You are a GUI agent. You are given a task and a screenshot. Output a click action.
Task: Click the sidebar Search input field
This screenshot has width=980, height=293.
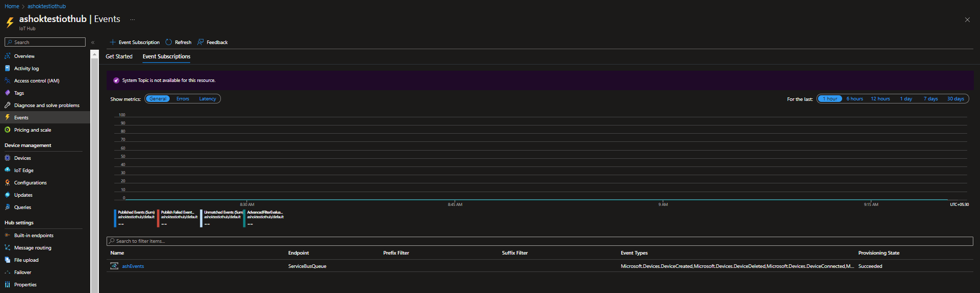coord(45,42)
